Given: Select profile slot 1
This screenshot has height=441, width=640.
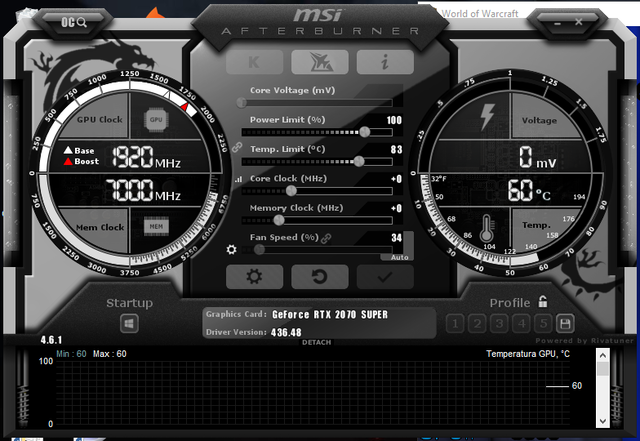Looking at the screenshot, I should (453, 323).
